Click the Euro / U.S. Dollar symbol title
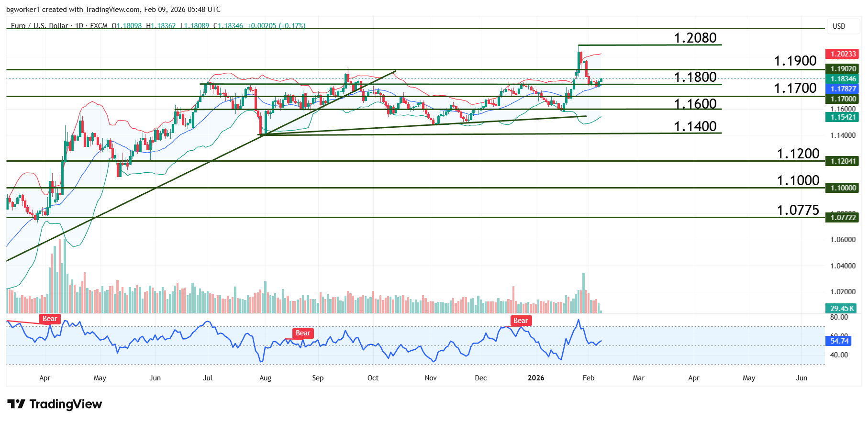Image resolution: width=868 pixels, height=422 pixels. pyautogui.click(x=39, y=26)
